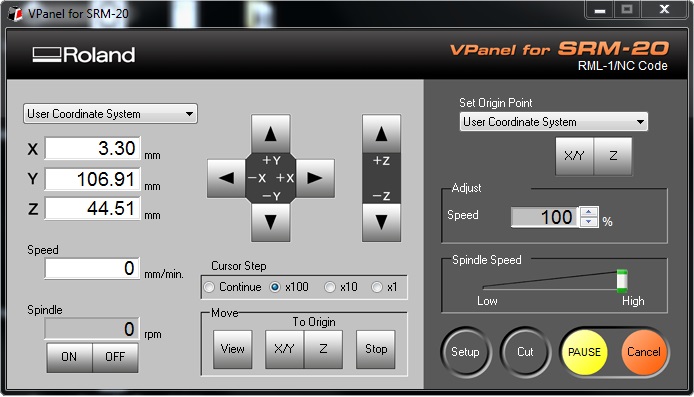The height and width of the screenshot is (397, 694).
Task: Jog the tool in -Y direction arrow
Action: coord(270,222)
